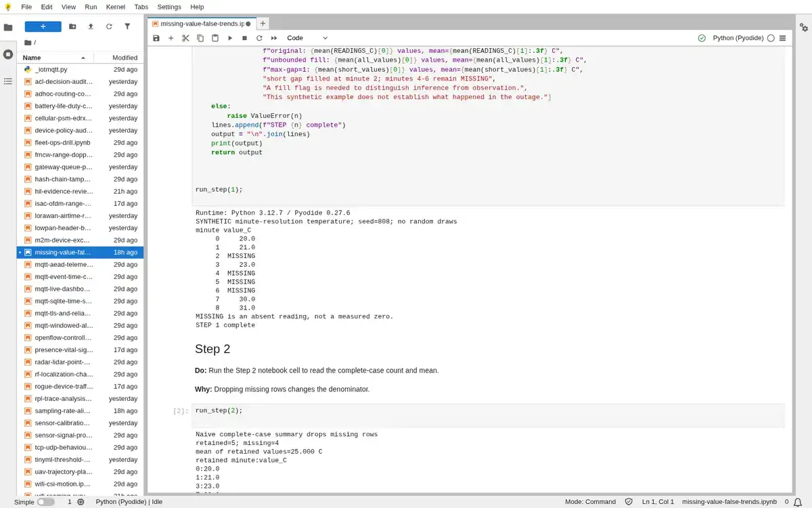Screen dimensions: 812x508
Task: Click the blue new launcher button
Action: click(43, 26)
